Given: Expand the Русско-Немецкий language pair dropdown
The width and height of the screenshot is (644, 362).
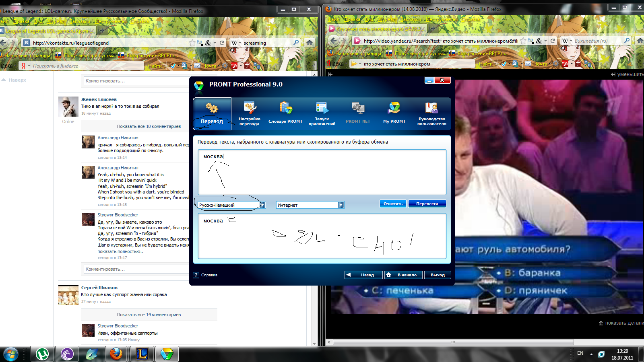Looking at the screenshot, I should [262, 205].
